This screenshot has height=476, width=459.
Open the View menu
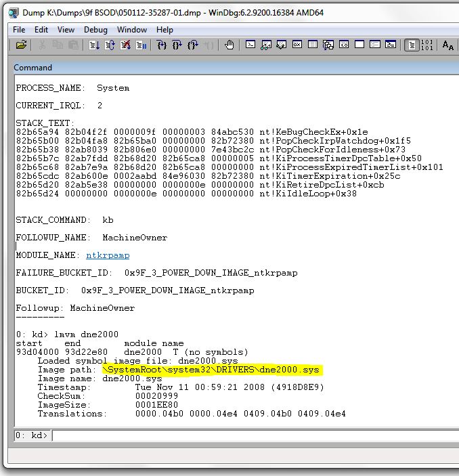(66, 30)
